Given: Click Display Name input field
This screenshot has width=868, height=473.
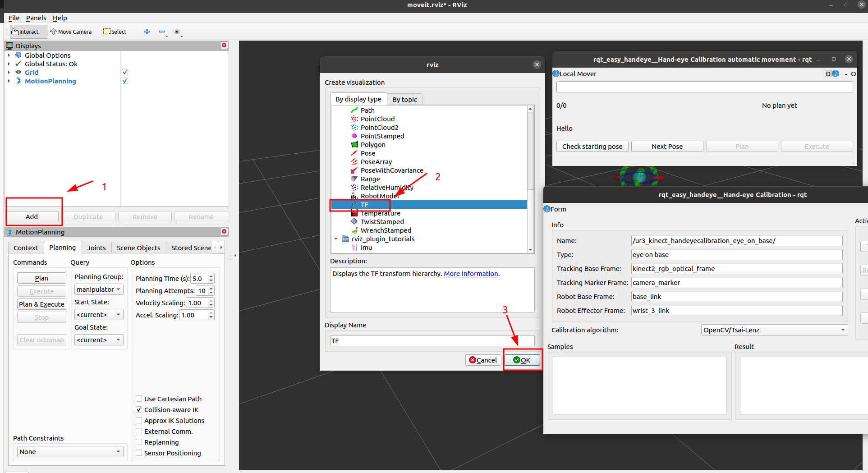Looking at the screenshot, I should (432, 341).
